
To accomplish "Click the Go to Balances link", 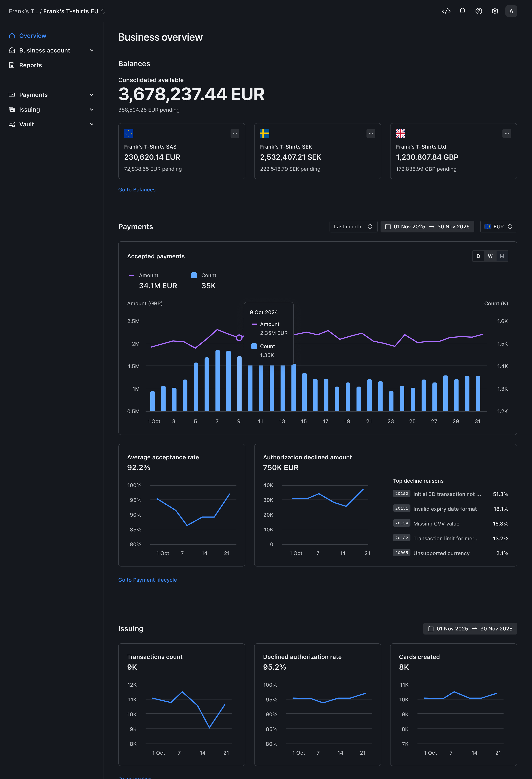I will tap(137, 190).
